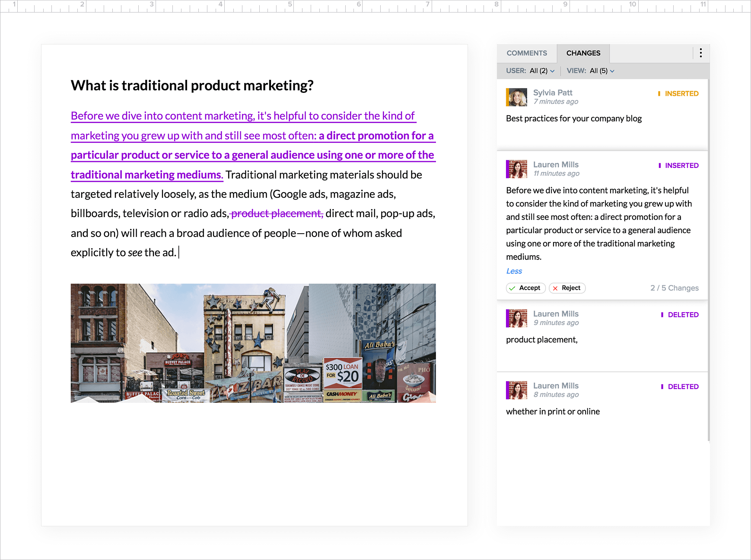Select the CHANGES tab
This screenshot has height=560, width=751.
point(583,53)
